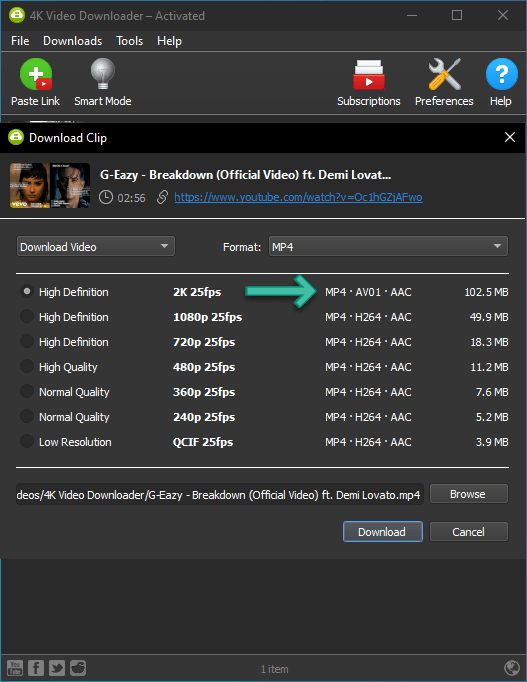
Task: Click the Download button
Action: [383, 532]
